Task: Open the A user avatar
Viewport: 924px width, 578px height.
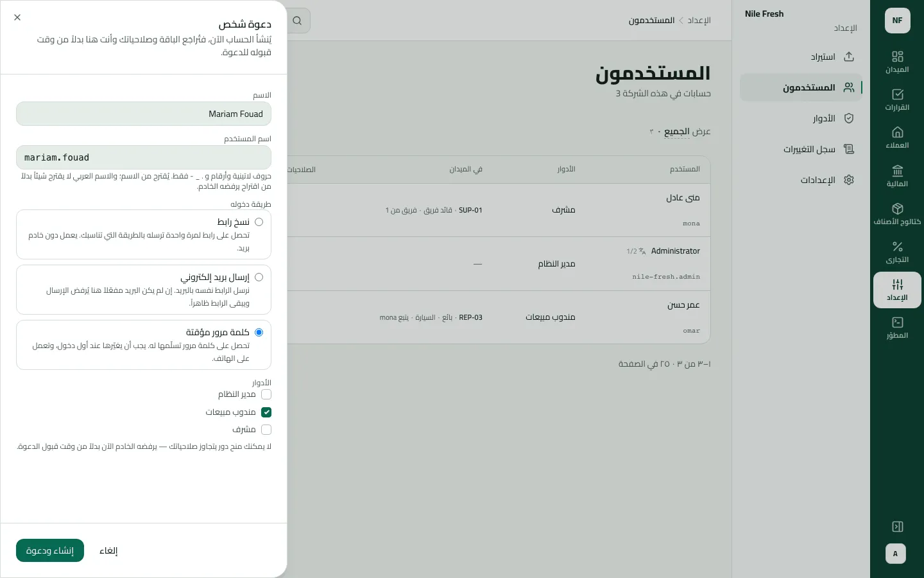Action: (x=896, y=554)
